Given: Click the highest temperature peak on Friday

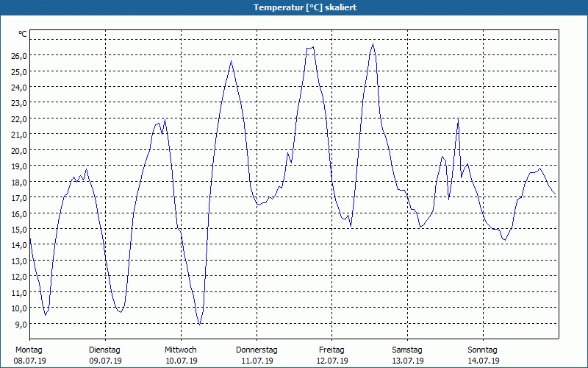Looking at the screenshot, I should [x=373, y=44].
